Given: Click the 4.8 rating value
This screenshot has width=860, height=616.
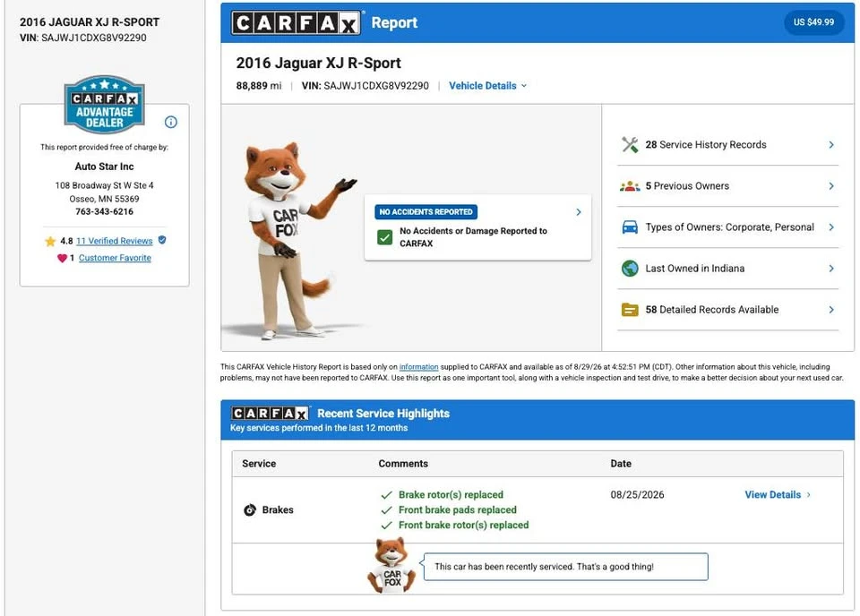Looking at the screenshot, I should pos(66,241).
